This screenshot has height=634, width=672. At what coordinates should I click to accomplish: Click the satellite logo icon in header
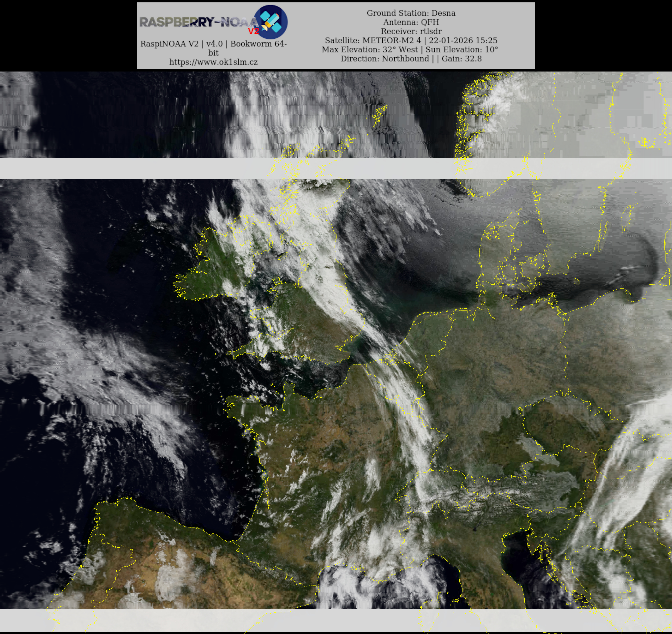coord(271,22)
